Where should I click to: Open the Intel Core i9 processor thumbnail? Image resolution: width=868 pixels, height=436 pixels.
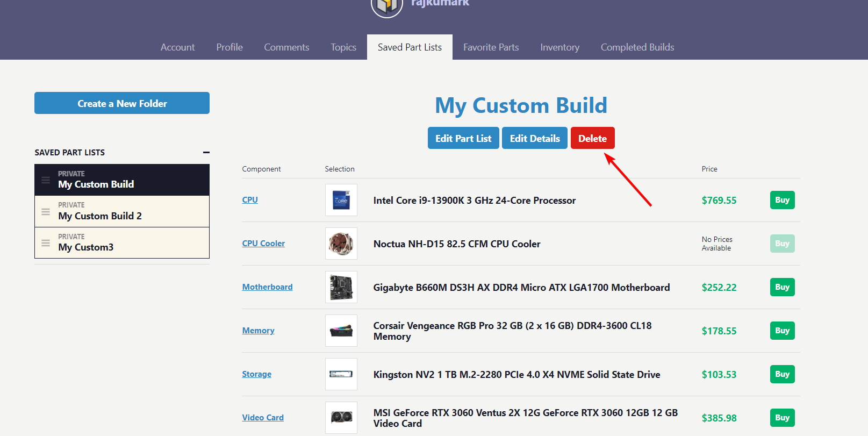click(x=341, y=200)
